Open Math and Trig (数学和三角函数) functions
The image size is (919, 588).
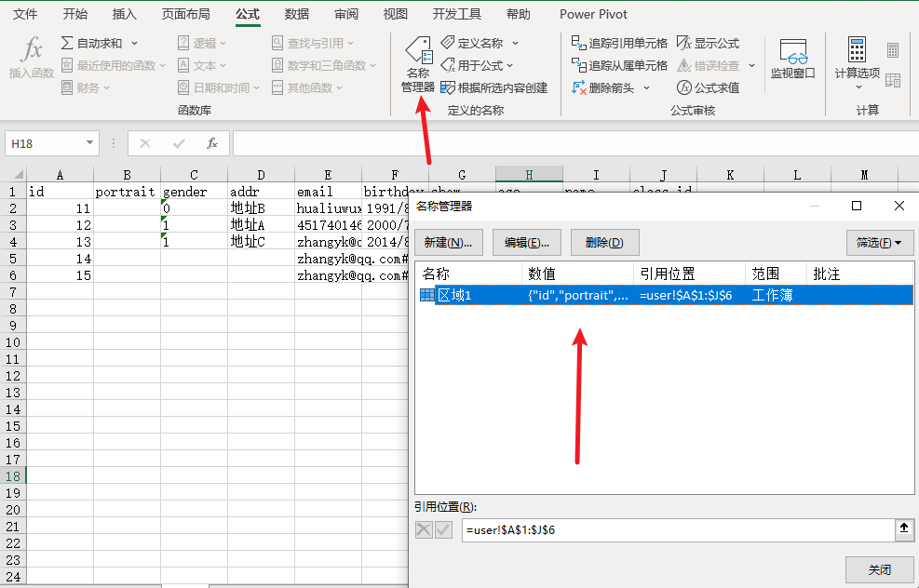tap(323, 66)
